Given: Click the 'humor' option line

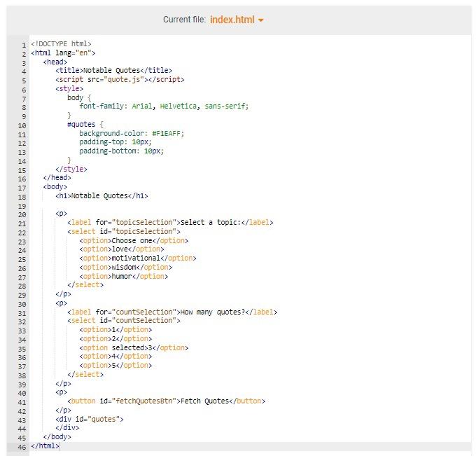Looking at the screenshot, I should tap(124, 277).
